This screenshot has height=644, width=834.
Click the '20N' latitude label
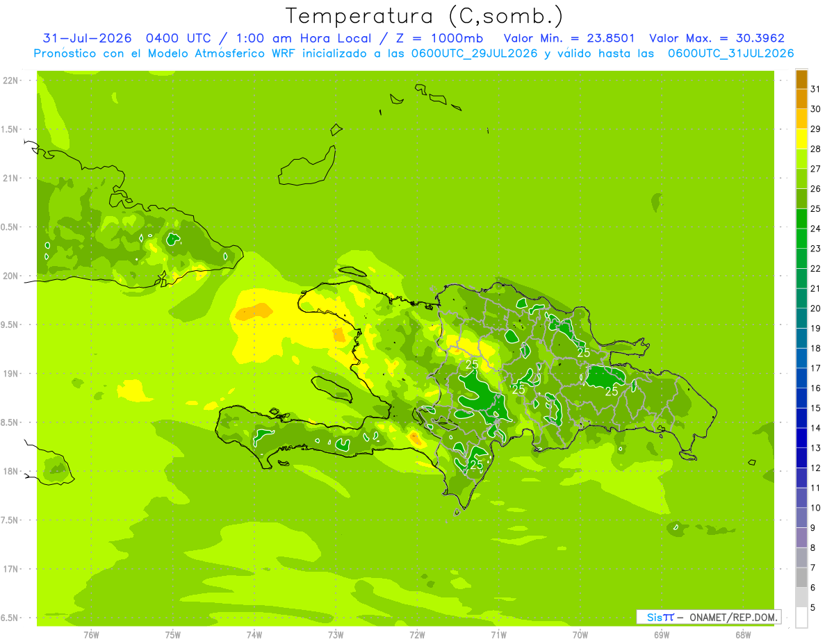coord(11,276)
